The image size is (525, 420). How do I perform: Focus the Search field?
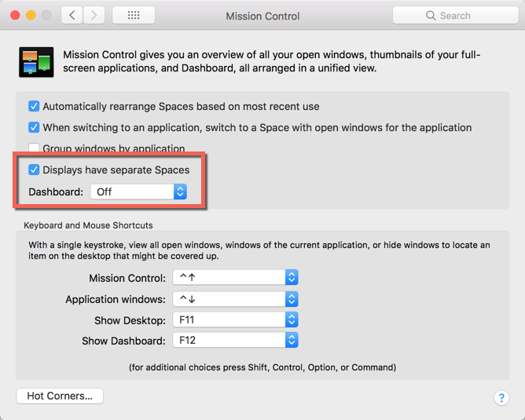[455, 16]
